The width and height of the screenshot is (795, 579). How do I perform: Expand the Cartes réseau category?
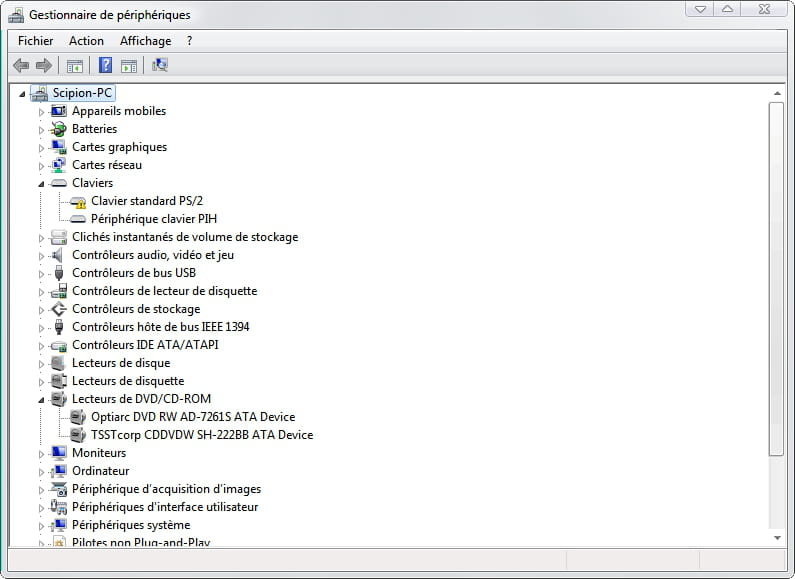tap(42, 165)
